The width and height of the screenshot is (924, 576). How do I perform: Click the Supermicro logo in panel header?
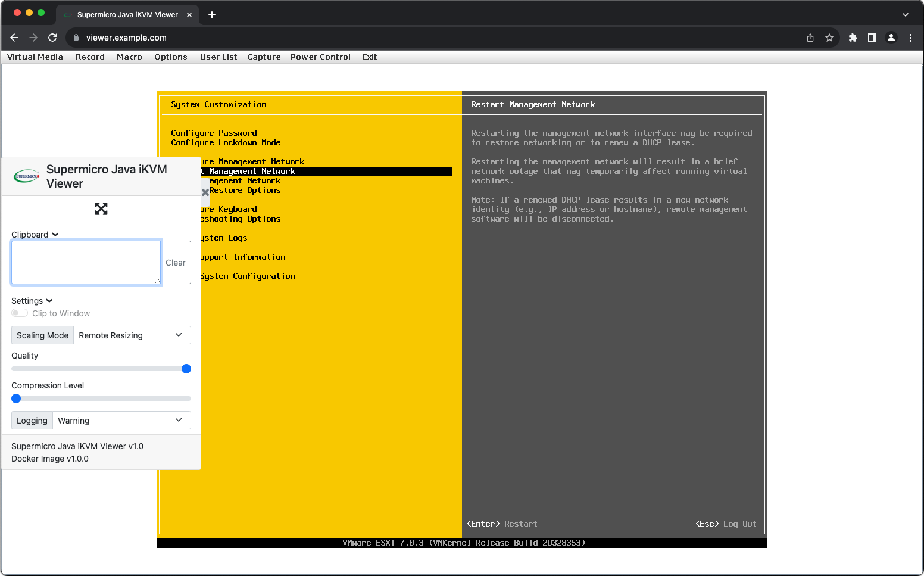point(27,176)
